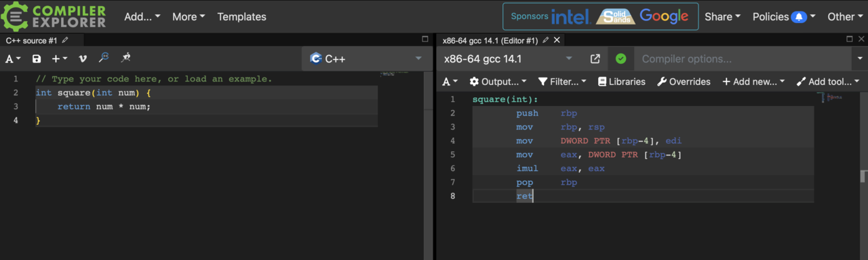Open font size menu in source editor
The width and height of the screenshot is (868, 260).
pyautogui.click(x=14, y=59)
